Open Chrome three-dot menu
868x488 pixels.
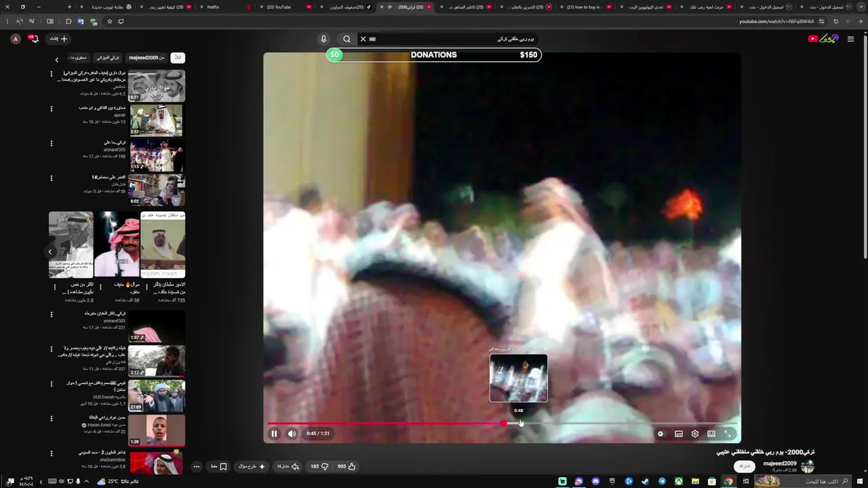coord(8,21)
